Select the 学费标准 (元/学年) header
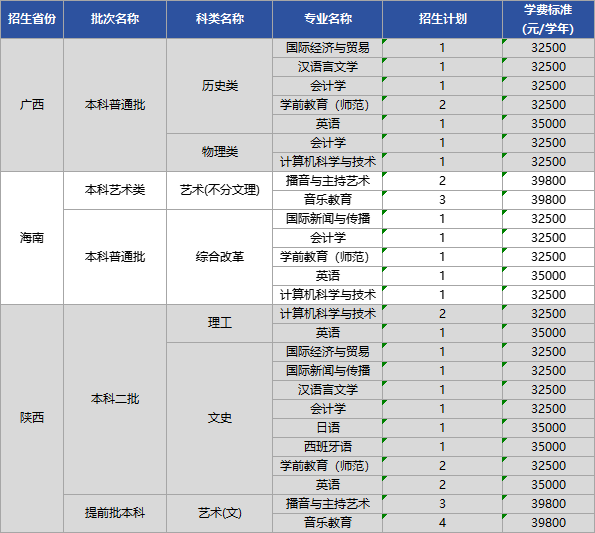595x533 pixels. coord(548,19)
